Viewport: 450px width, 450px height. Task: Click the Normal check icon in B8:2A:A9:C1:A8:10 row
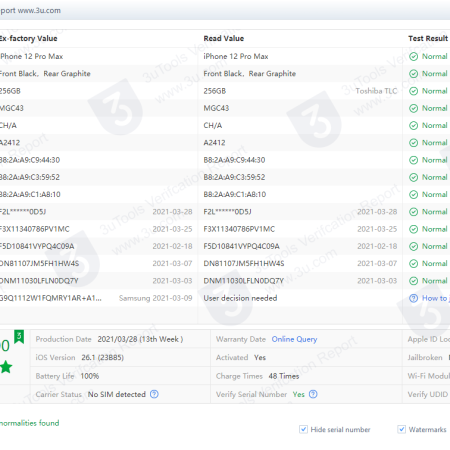click(x=413, y=195)
